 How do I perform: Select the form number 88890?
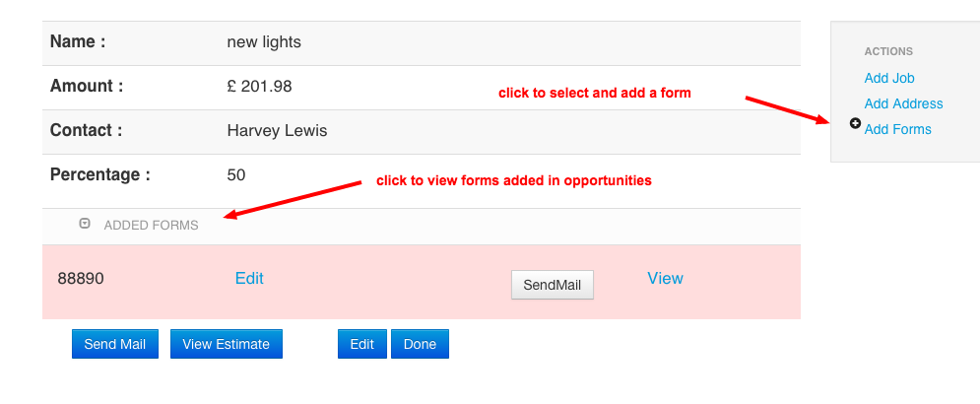81,279
